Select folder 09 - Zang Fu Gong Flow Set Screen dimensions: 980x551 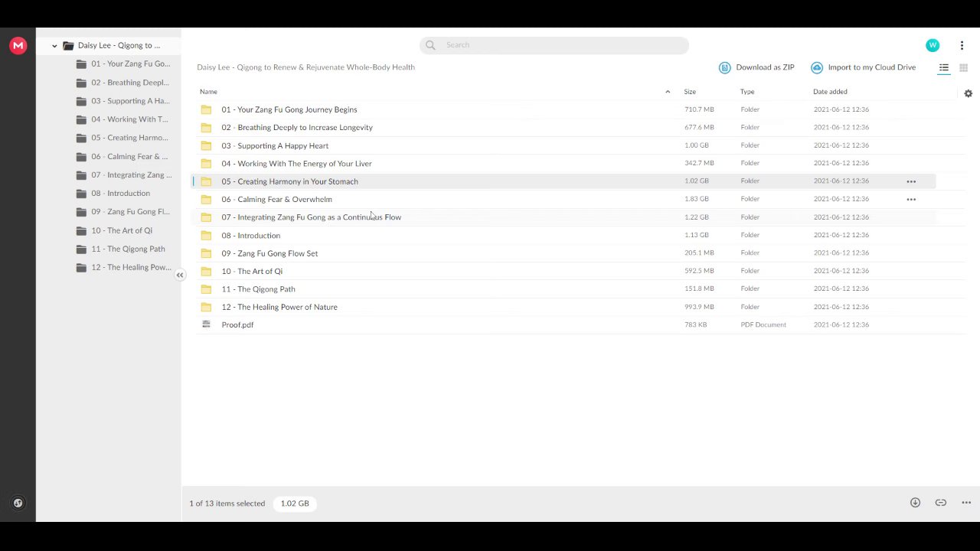tap(563, 253)
